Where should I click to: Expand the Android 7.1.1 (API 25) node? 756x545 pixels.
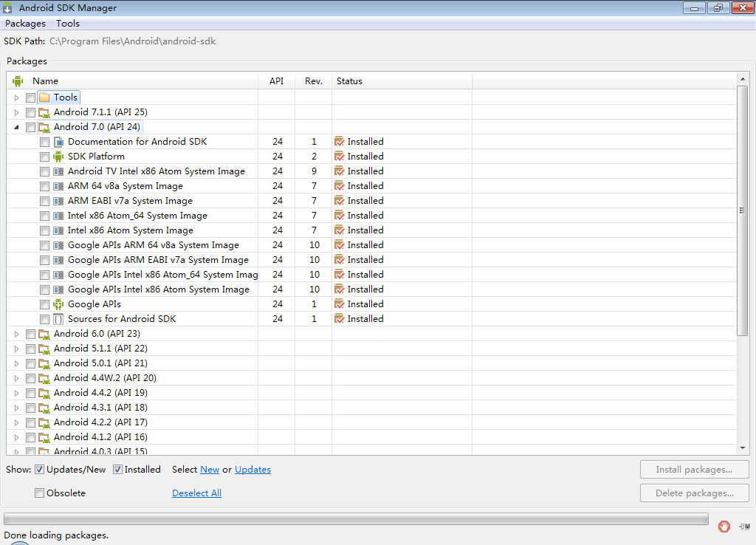point(16,112)
